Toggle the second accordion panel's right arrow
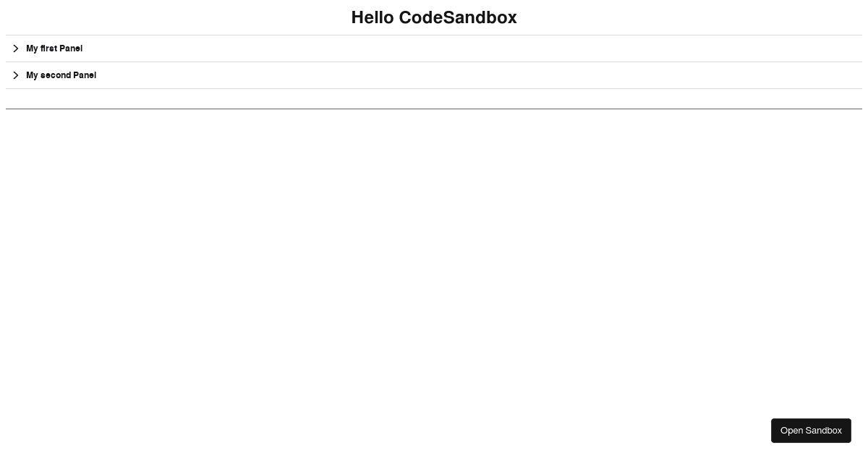The image size is (868, 456). [15, 75]
